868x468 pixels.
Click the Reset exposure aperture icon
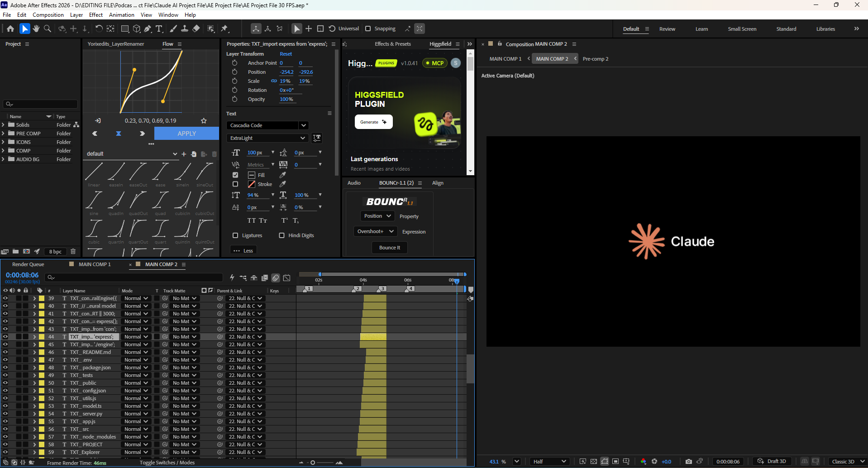point(654,461)
